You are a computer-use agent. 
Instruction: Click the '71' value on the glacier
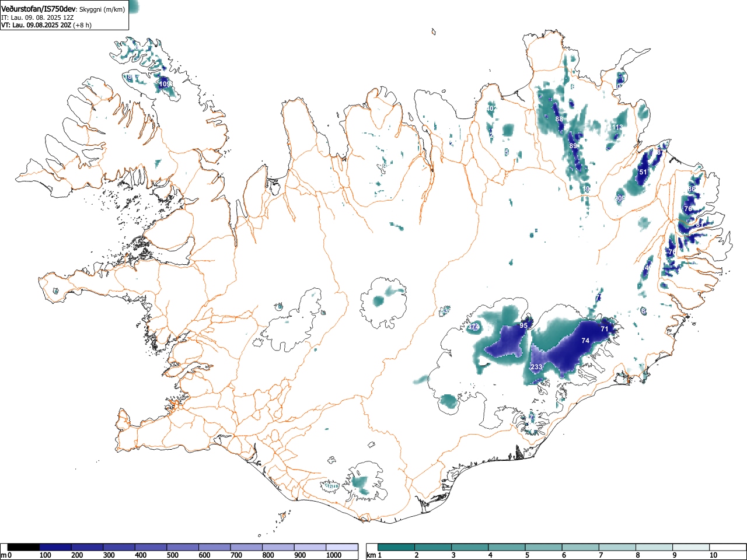pyautogui.click(x=605, y=329)
